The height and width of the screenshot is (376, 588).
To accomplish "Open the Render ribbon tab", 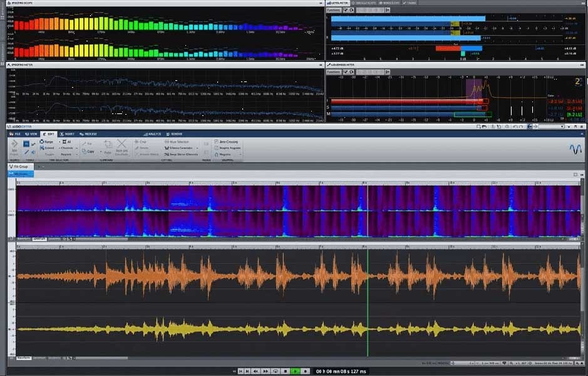I will [x=174, y=134].
